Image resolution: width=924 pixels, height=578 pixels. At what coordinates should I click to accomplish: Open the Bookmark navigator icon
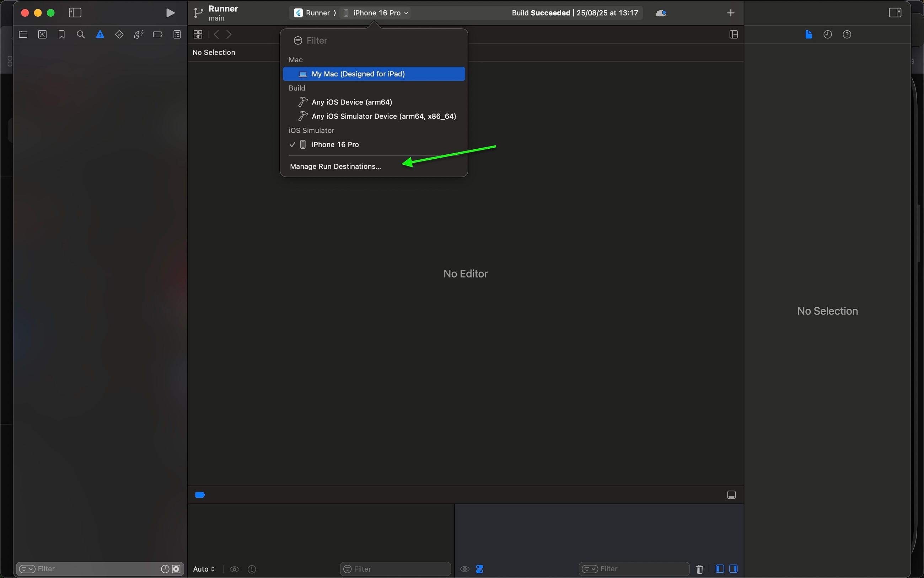pyautogui.click(x=61, y=35)
